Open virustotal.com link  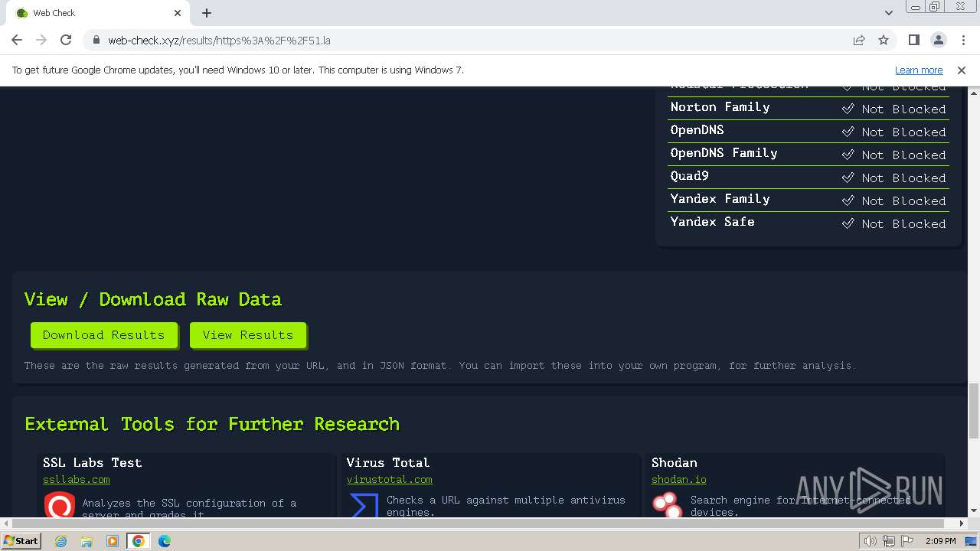[389, 479]
